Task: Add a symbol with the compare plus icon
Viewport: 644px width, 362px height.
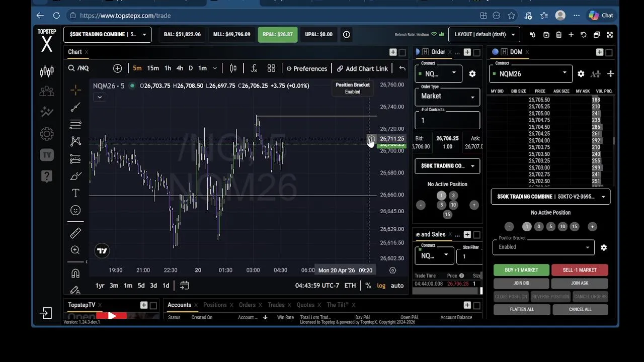Action: tap(117, 68)
